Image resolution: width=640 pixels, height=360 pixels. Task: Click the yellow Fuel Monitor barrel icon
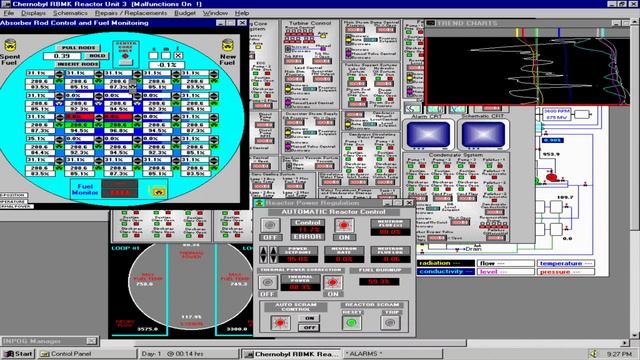coord(158,191)
